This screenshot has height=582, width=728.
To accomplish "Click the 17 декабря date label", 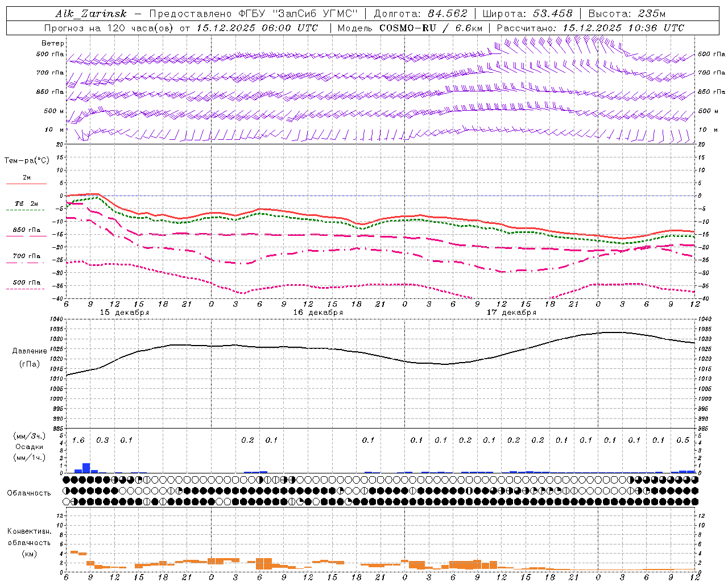I will [511, 313].
